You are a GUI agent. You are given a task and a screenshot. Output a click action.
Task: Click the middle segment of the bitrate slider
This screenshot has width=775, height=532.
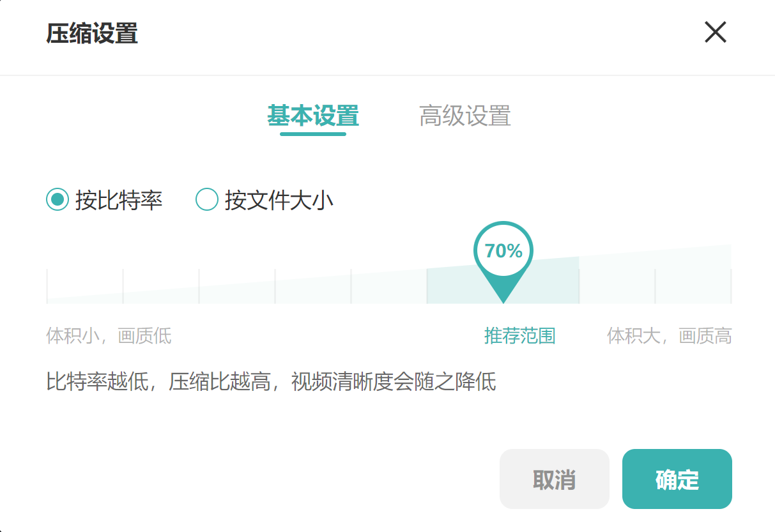(x=390, y=287)
